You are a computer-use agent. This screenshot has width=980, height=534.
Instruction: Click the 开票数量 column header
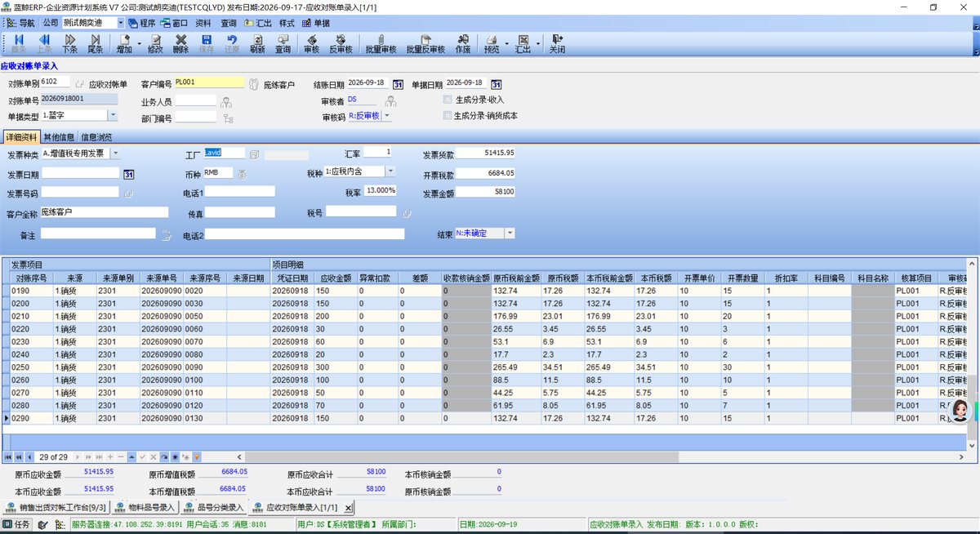pos(742,278)
